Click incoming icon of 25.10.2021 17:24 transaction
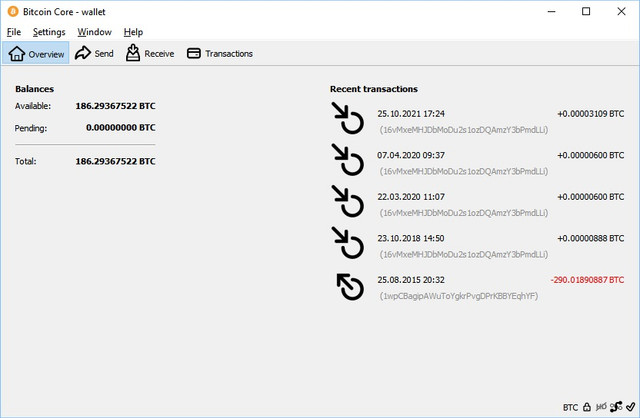This screenshot has width=640, height=418. [348, 118]
